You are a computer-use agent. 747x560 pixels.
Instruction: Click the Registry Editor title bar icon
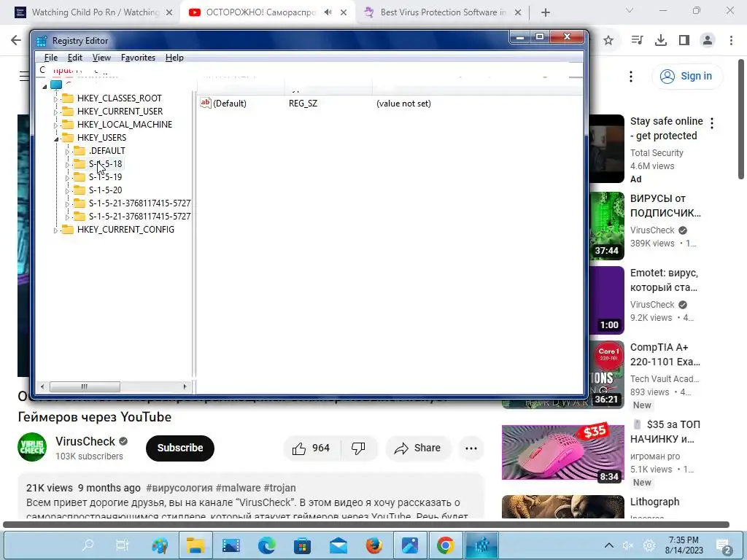pos(42,41)
